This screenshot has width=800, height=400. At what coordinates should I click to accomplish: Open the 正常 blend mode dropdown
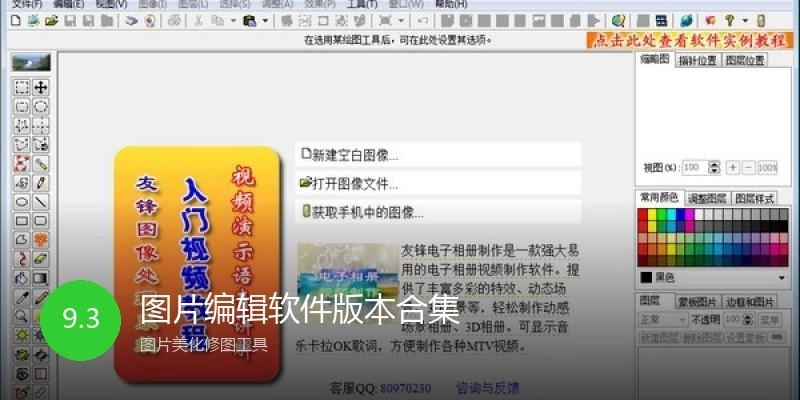[663, 320]
